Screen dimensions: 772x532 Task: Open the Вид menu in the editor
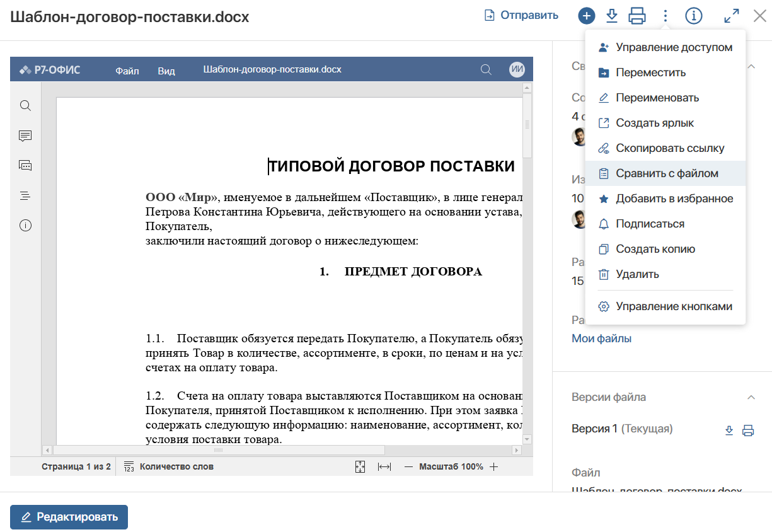tap(166, 71)
